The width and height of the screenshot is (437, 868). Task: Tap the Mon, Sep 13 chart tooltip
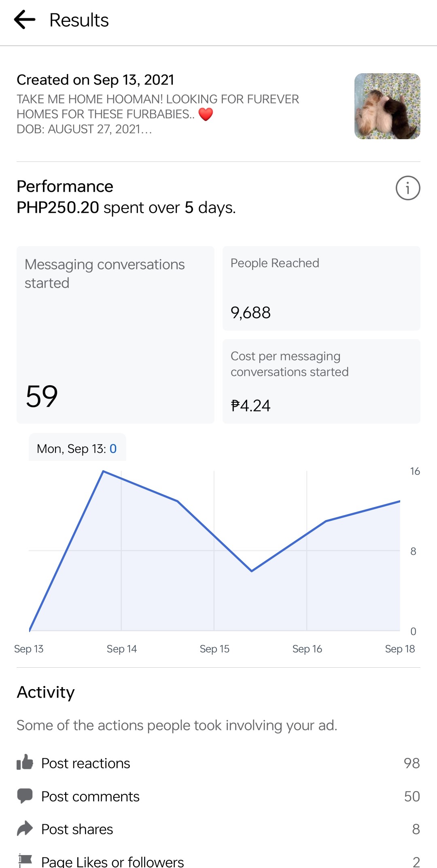tap(77, 448)
